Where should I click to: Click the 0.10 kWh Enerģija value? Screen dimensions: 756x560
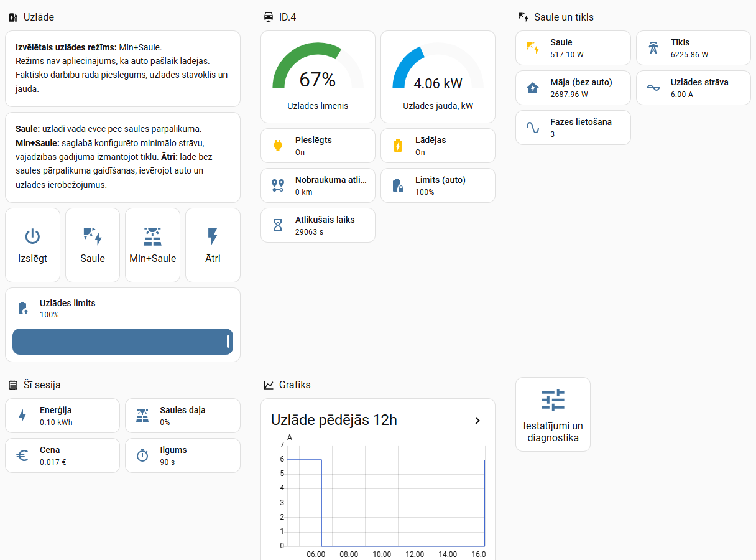coord(56,422)
